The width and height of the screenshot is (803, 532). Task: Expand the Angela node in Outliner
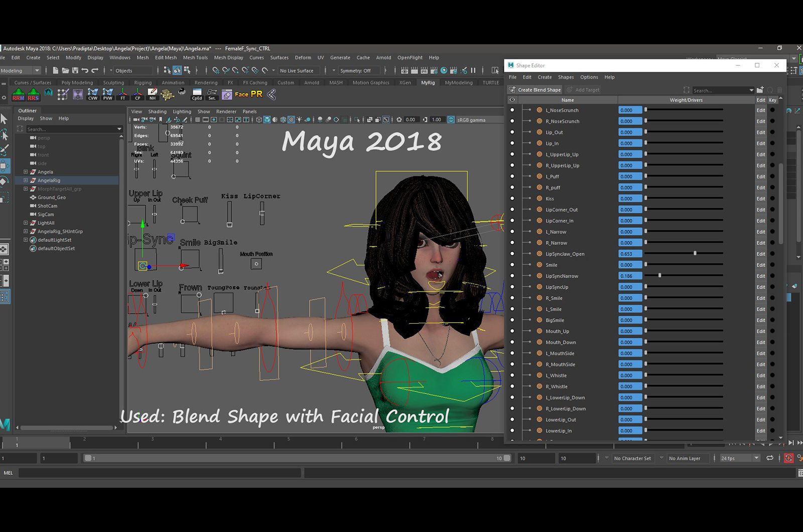(x=26, y=172)
